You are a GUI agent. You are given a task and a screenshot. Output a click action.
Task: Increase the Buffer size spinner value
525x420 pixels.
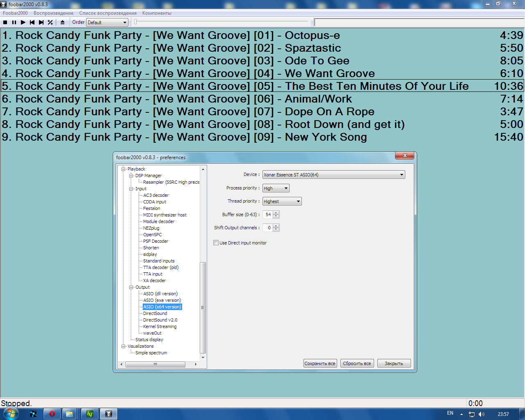click(x=276, y=212)
